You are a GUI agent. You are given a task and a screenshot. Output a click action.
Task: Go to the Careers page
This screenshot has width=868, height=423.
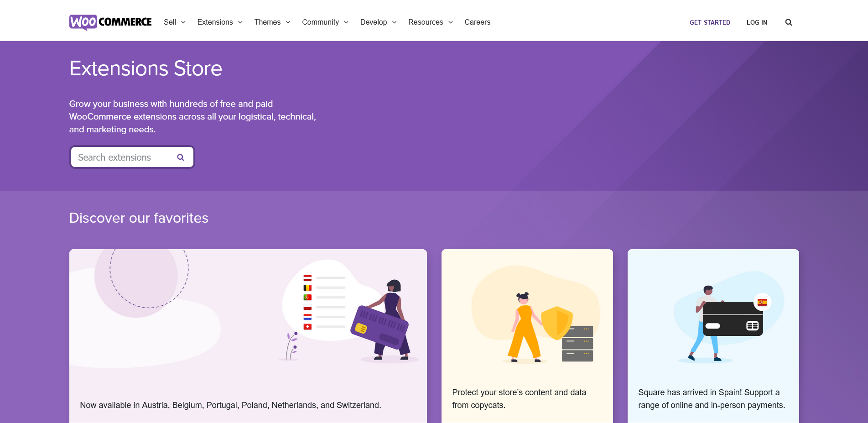[477, 22]
